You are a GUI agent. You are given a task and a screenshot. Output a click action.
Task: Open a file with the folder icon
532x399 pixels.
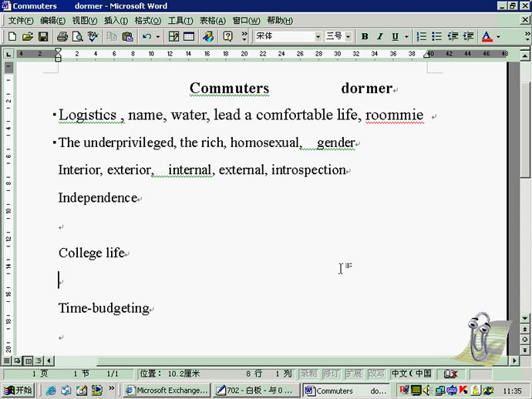[28, 36]
